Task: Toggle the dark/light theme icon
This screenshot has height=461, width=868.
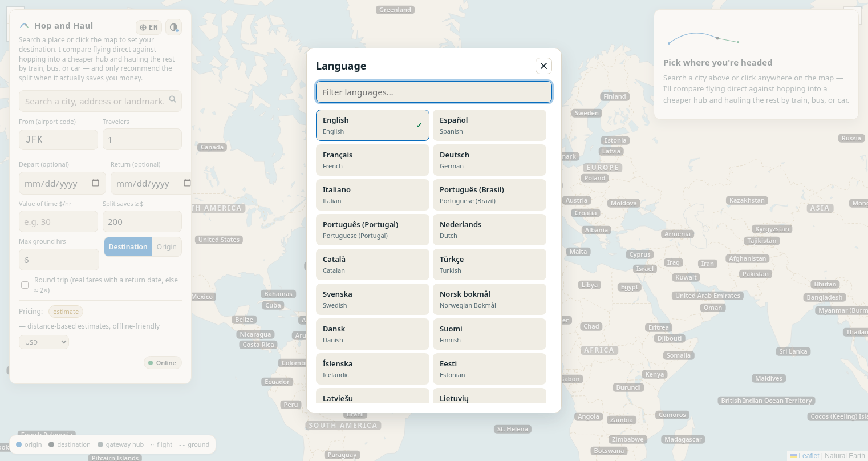Action: click(174, 27)
